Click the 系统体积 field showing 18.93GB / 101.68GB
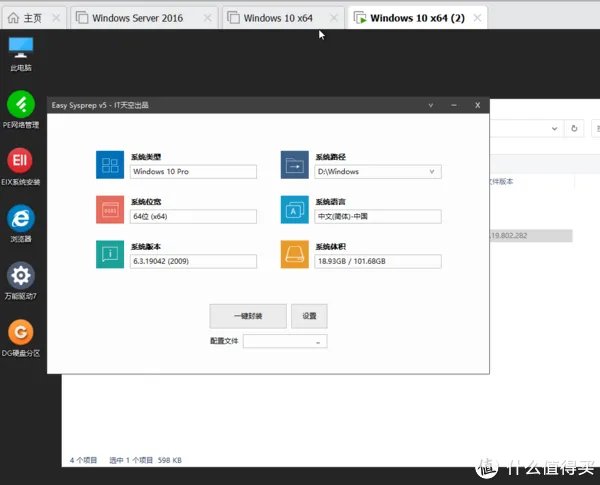 pyautogui.click(x=378, y=261)
